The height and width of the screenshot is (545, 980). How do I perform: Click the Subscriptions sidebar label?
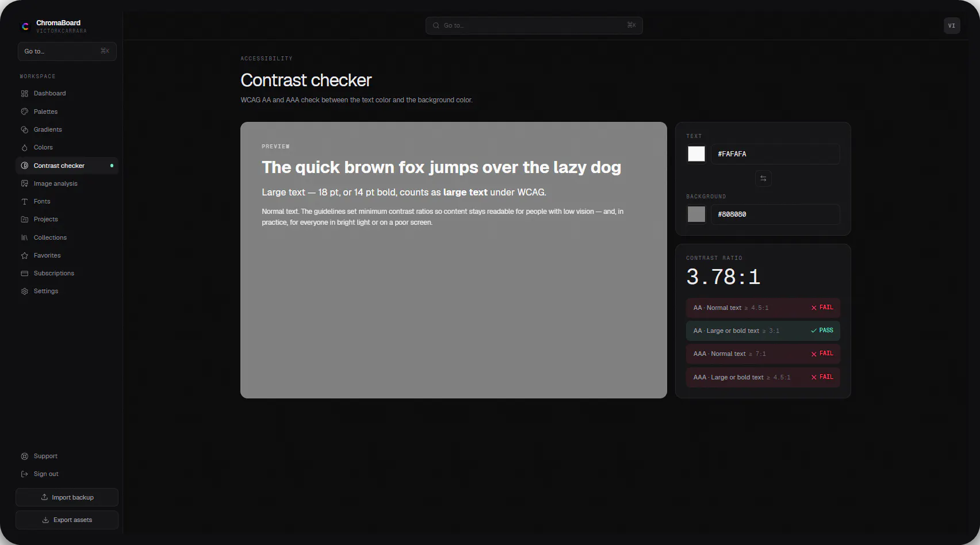pos(54,273)
